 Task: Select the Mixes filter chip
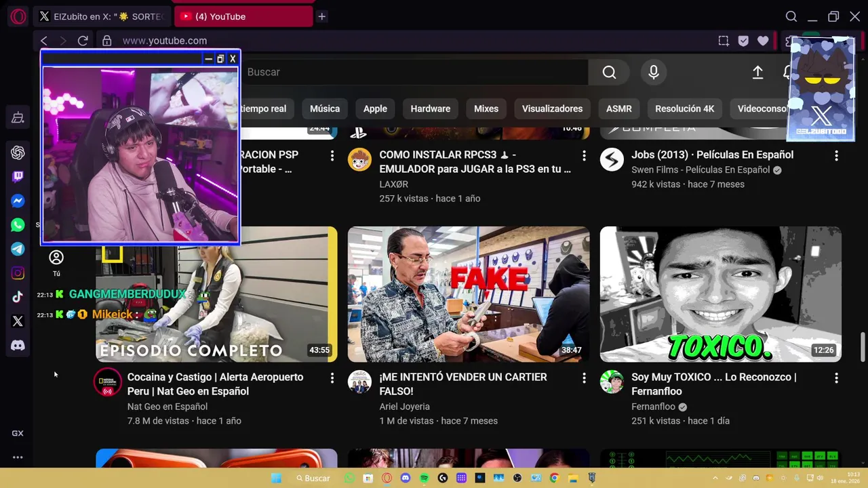point(486,108)
